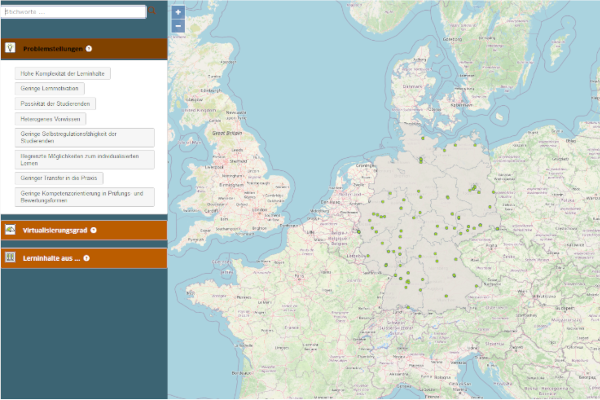
Task: Click the Stichworte search field
Action: [73, 12]
